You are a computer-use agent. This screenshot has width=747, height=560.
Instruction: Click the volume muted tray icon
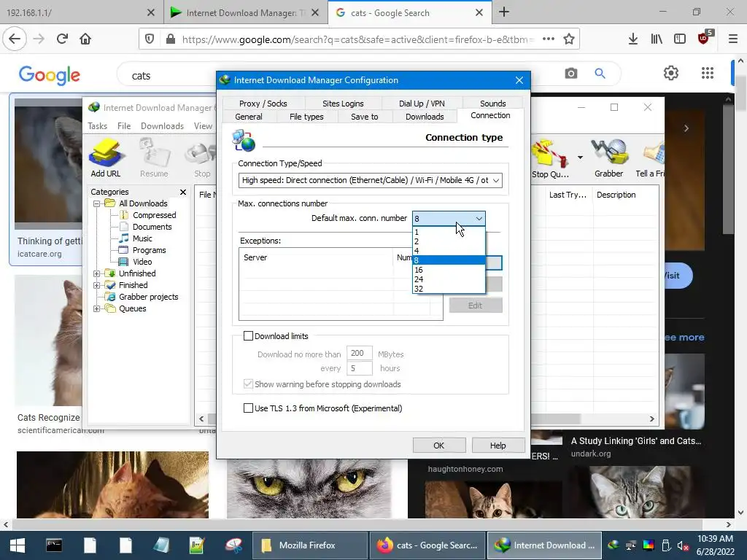pyautogui.click(x=683, y=545)
